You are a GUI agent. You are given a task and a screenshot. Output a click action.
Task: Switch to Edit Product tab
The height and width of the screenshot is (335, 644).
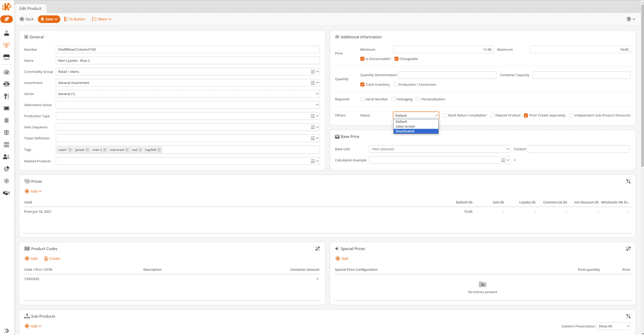(x=30, y=8)
